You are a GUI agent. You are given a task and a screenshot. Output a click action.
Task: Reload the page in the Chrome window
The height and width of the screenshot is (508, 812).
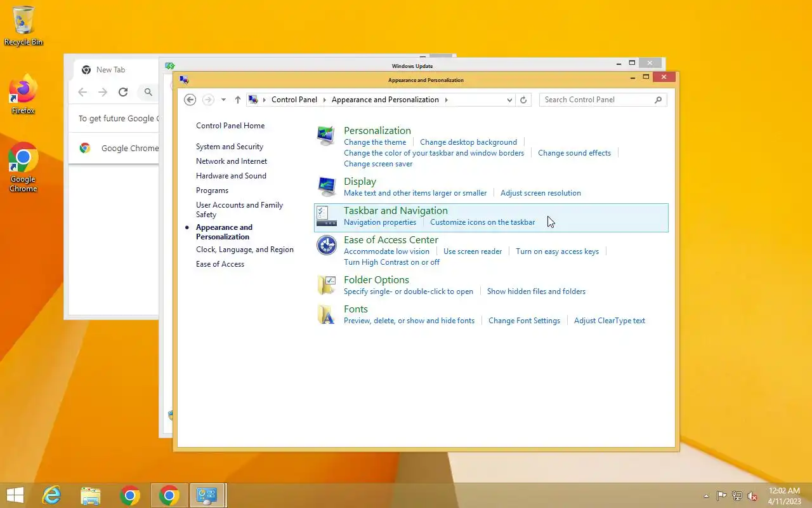point(123,92)
